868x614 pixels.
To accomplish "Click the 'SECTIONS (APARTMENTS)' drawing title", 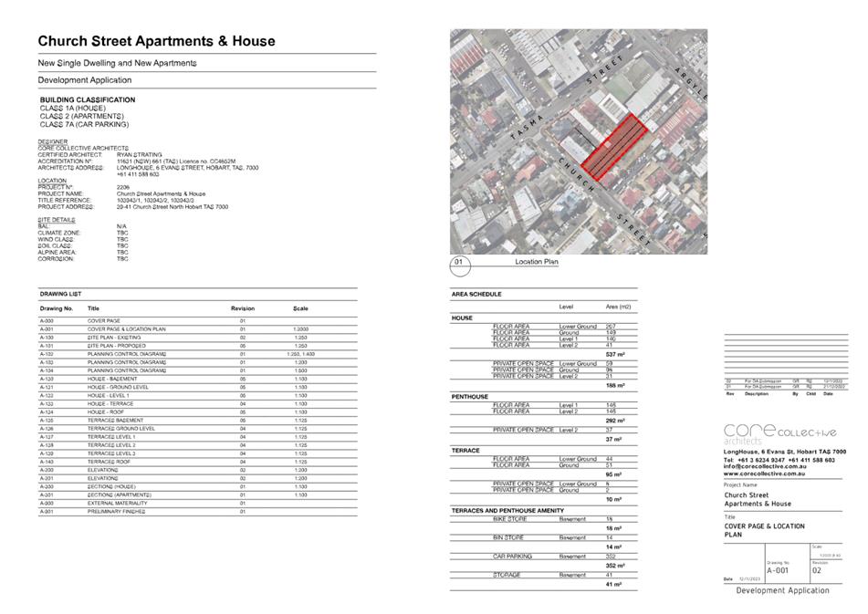I will [119, 495].
